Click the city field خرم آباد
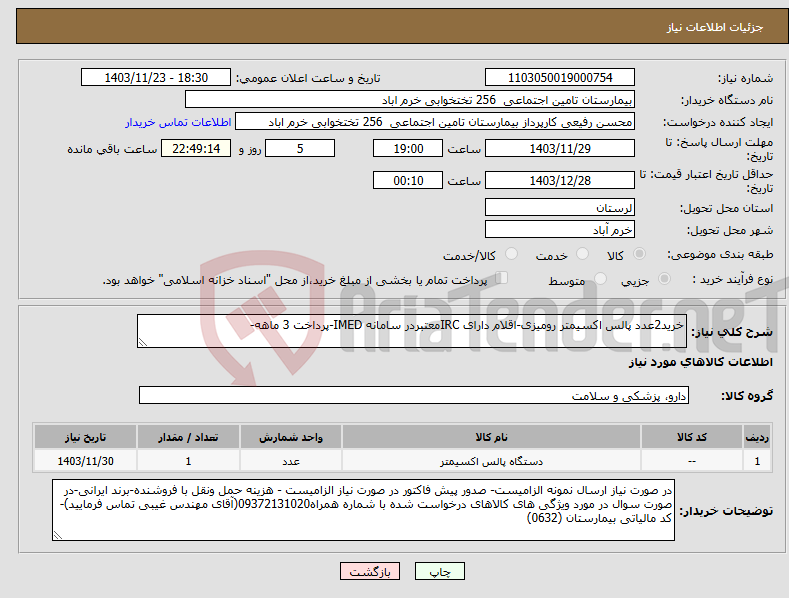This screenshot has width=789, height=598. tap(560, 230)
